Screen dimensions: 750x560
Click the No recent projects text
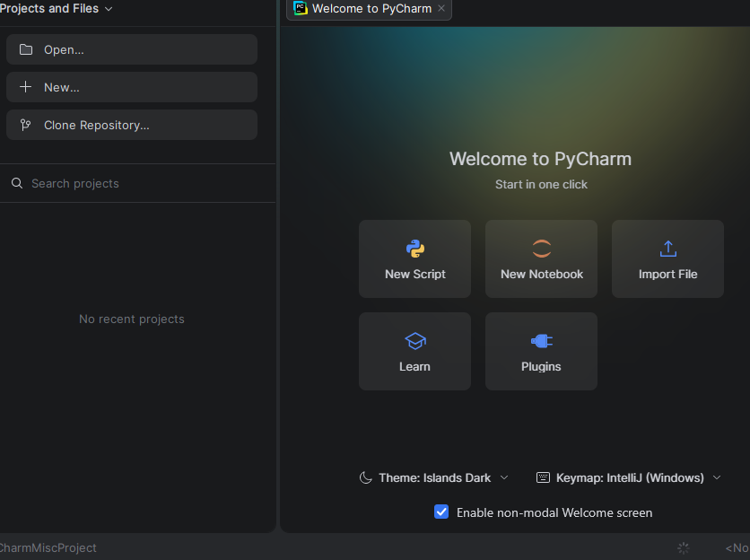pyautogui.click(x=132, y=319)
